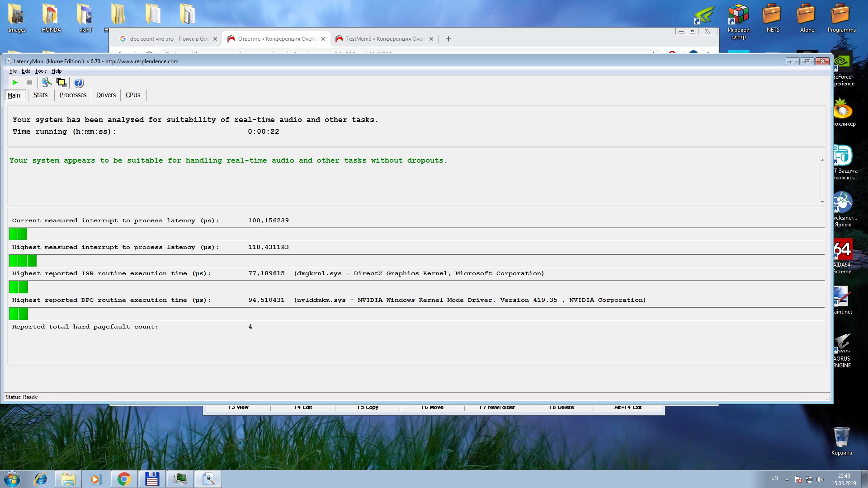Switch to the Processes tab
This screenshot has height=488, width=868.
pos(73,95)
